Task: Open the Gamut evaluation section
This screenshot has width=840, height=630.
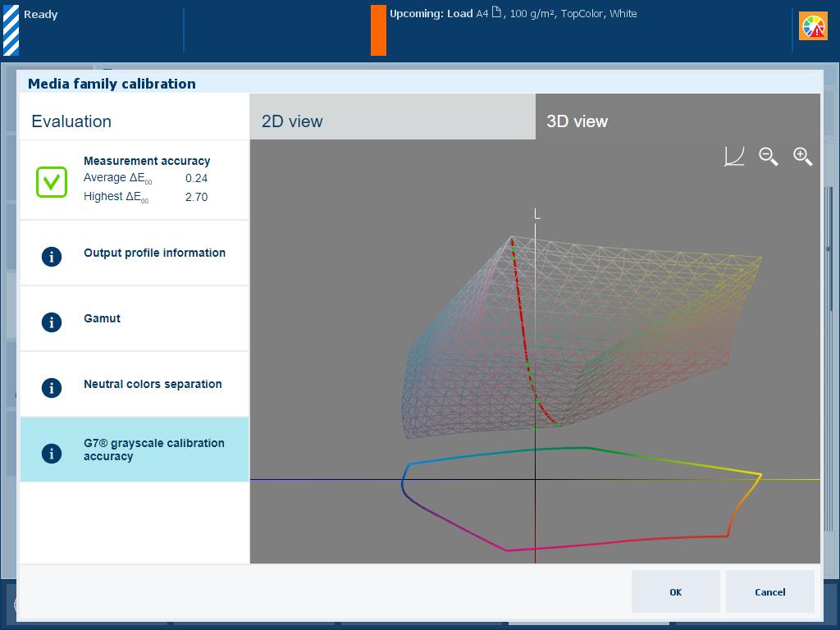Action: click(103, 319)
